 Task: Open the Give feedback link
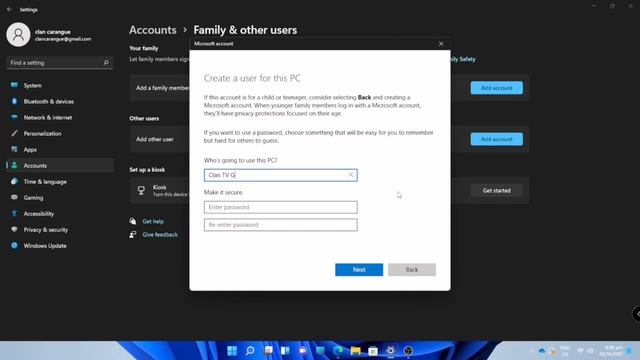pyautogui.click(x=160, y=235)
